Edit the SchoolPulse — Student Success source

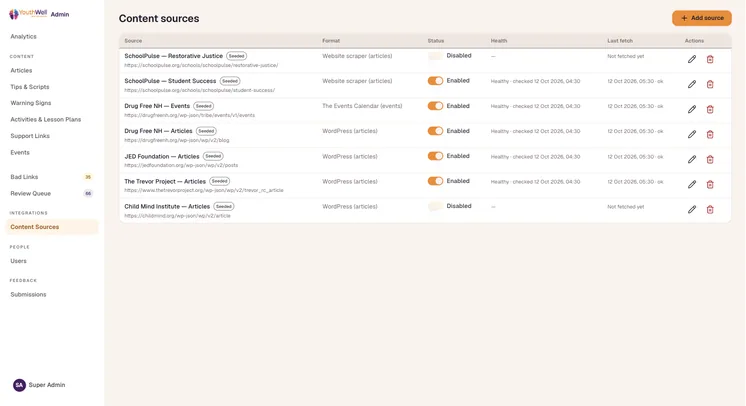(x=692, y=84)
